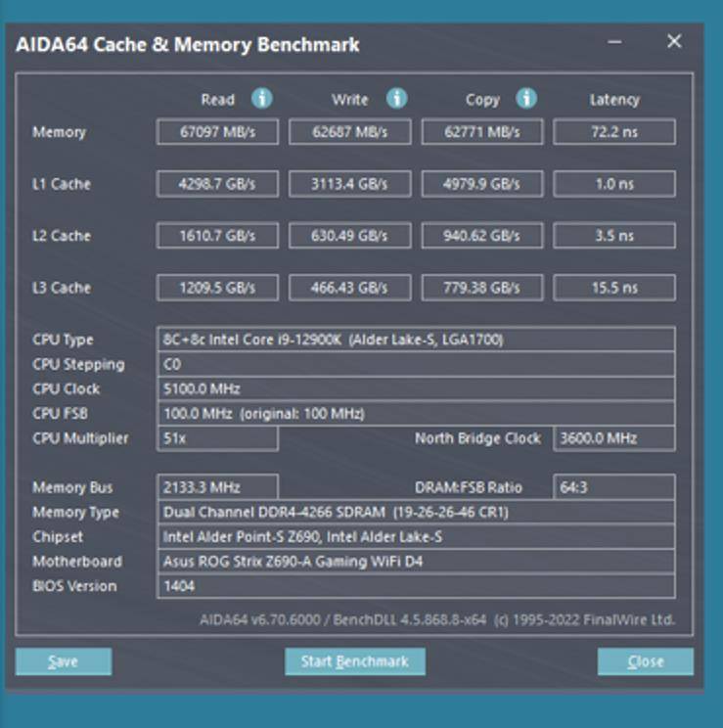
Task: Click the CPU Stepping label
Action: pyautogui.click(x=78, y=364)
